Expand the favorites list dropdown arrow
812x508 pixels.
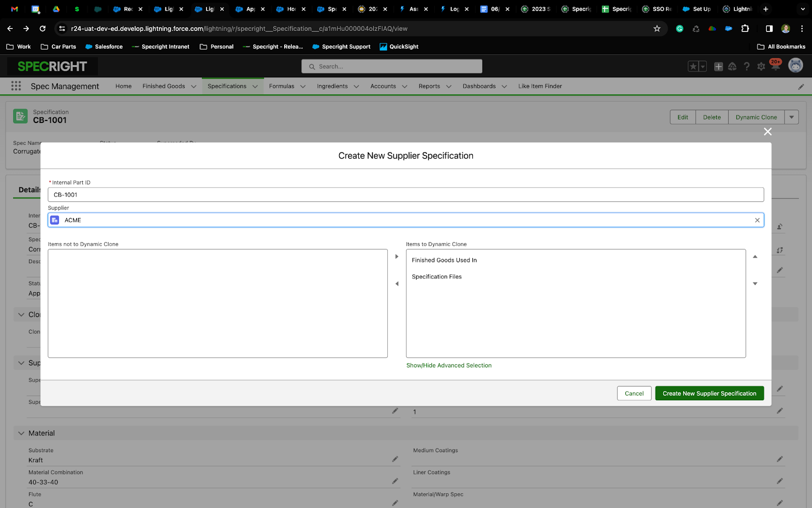click(x=703, y=67)
